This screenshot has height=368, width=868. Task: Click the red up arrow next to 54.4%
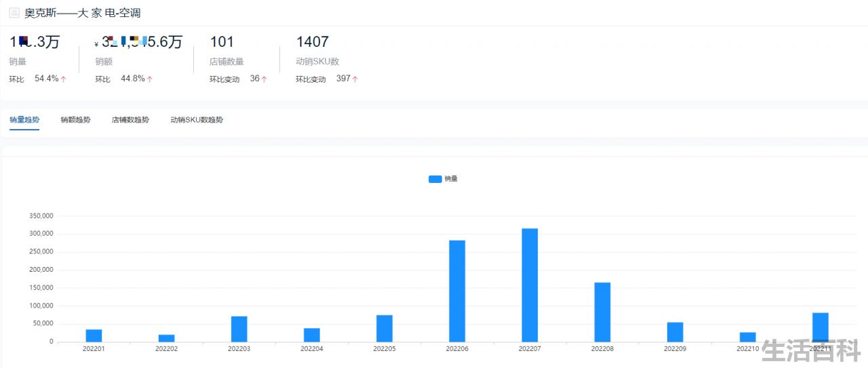64,79
